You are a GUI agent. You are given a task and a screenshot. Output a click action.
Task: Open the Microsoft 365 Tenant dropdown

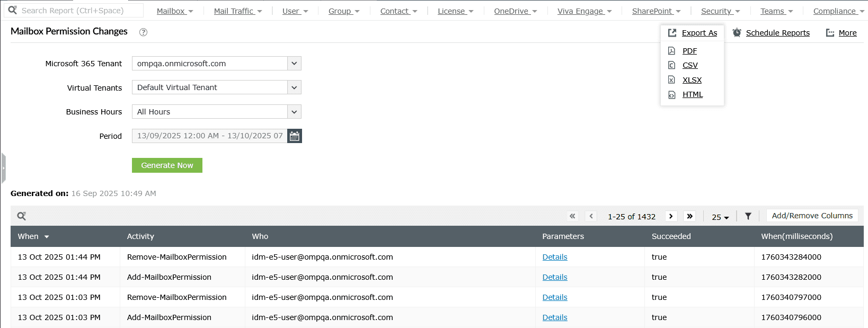[294, 64]
